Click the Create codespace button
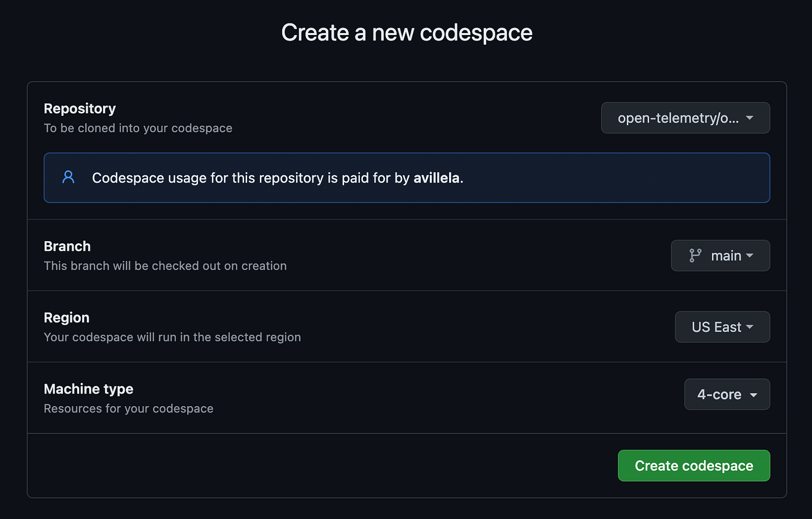 click(x=694, y=466)
